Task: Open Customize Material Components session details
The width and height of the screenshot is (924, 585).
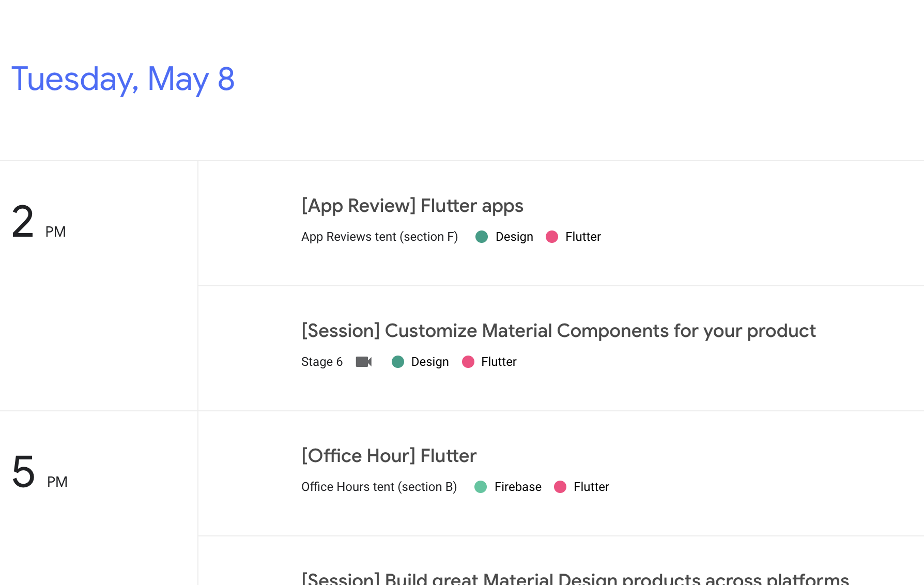Action: pos(559,331)
